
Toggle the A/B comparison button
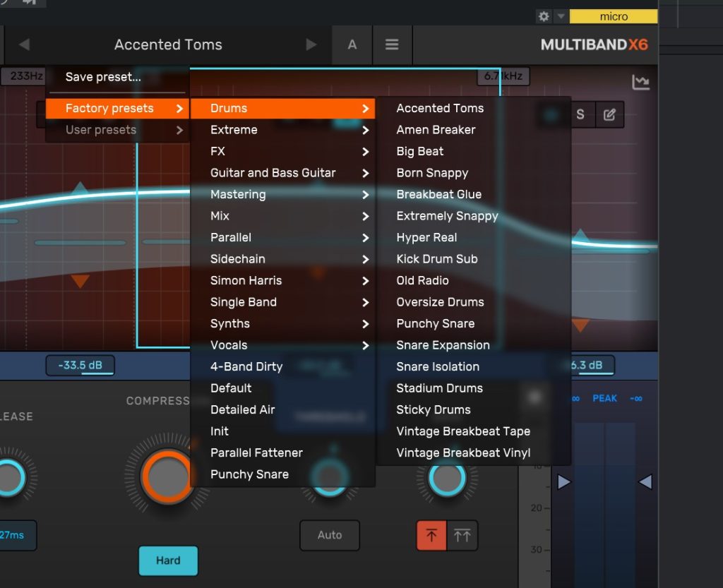[352, 44]
